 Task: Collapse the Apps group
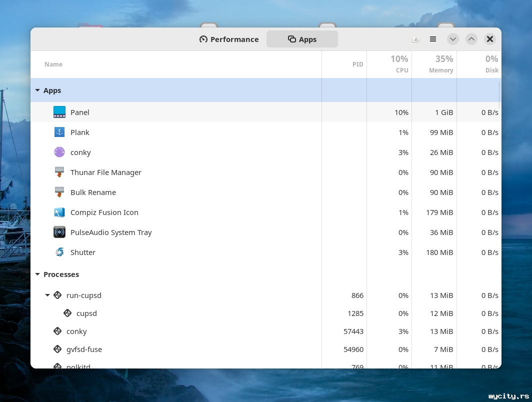coord(37,90)
